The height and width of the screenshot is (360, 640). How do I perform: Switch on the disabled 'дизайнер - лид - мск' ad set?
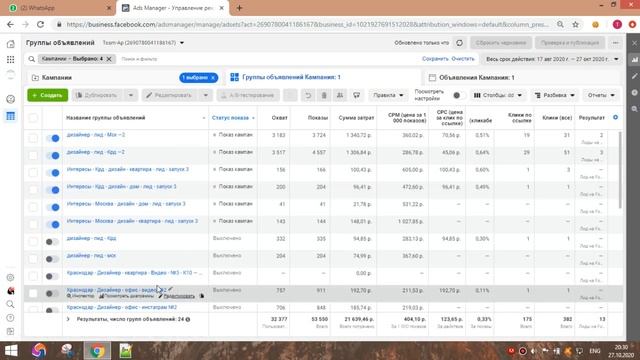coord(52,259)
